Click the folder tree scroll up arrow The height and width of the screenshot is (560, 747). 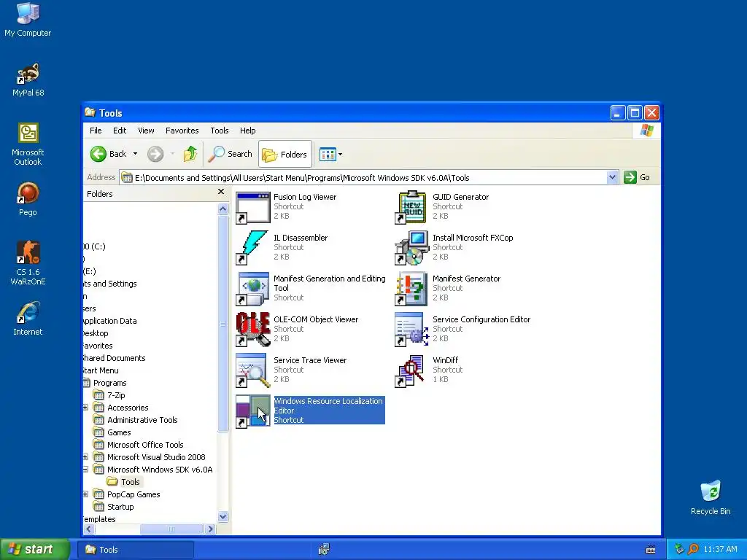click(x=222, y=209)
